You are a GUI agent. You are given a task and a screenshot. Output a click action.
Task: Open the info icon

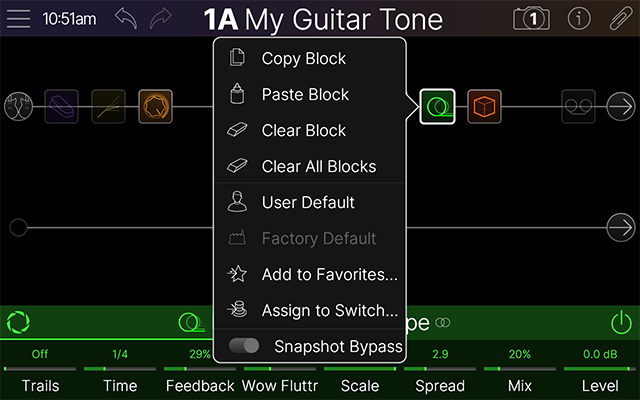pos(579,19)
